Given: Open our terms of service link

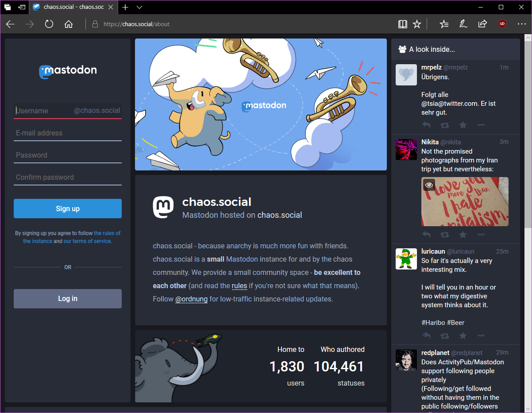Looking at the screenshot, I should point(87,241).
